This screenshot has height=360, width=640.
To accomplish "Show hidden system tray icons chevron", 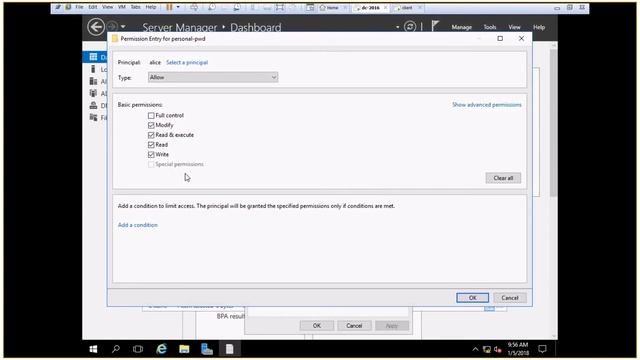I will click(x=475, y=349).
